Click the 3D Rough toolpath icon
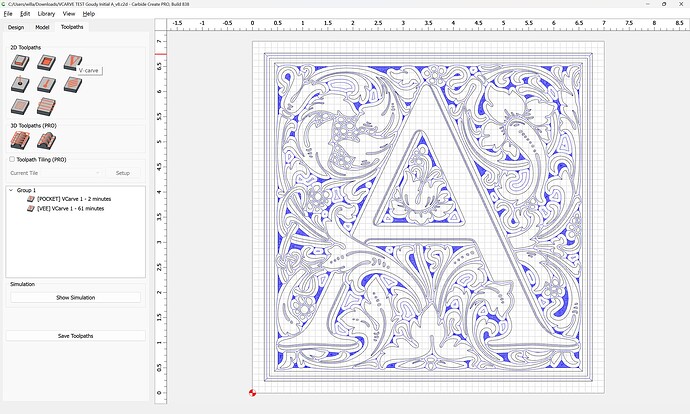Screen dimensions: 690x414 [x=19, y=141]
